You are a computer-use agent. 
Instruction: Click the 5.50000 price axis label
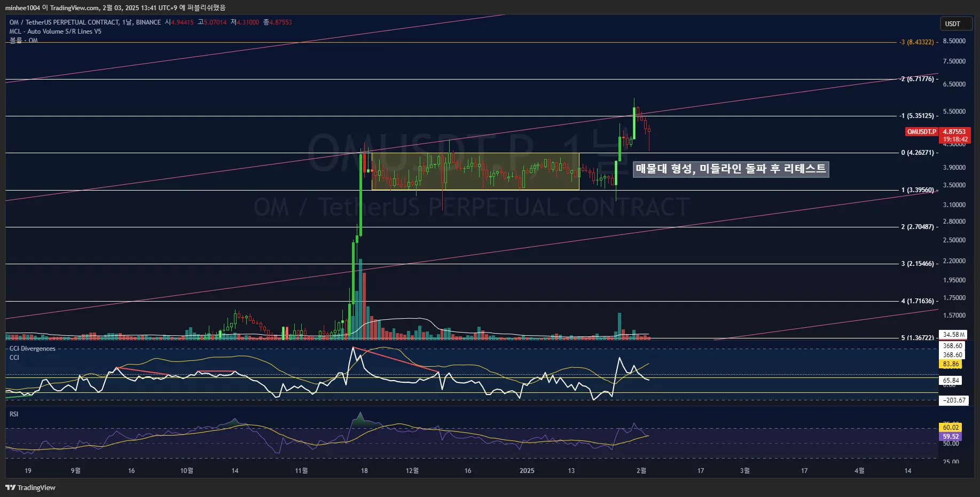(x=954, y=112)
